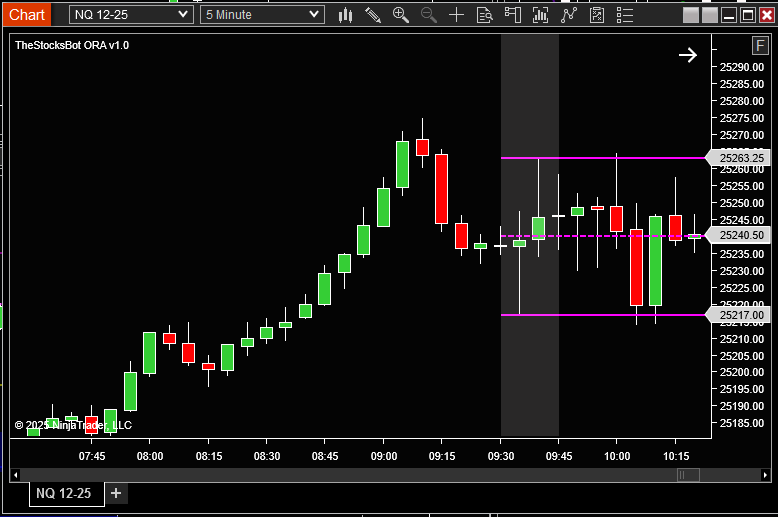Toggle the F fixed scale button

pos(760,46)
